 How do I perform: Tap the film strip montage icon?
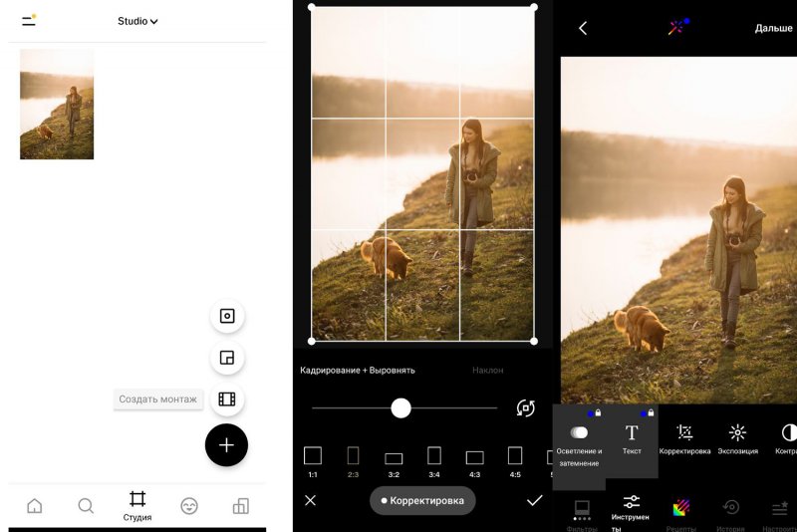tap(227, 399)
